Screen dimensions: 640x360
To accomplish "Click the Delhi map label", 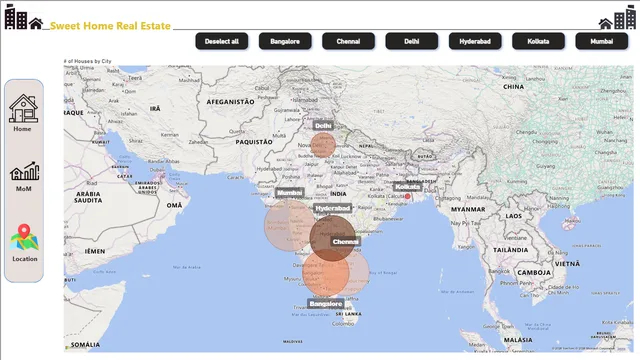I will (323, 126).
